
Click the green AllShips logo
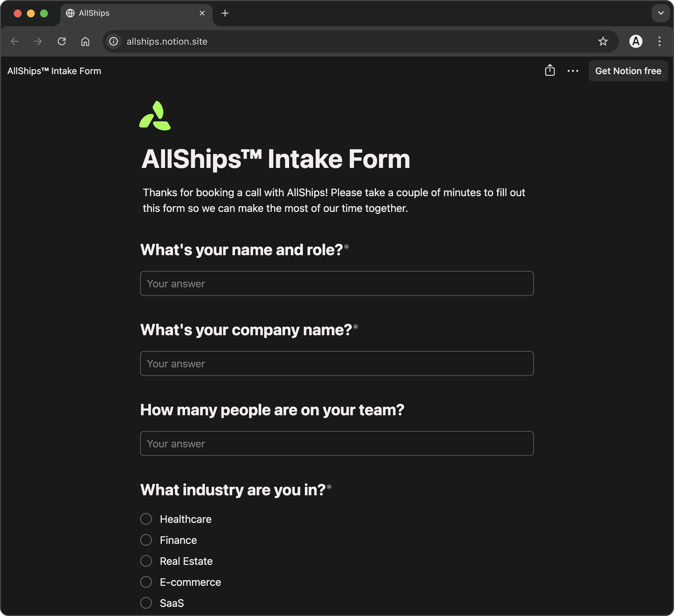[x=155, y=116]
